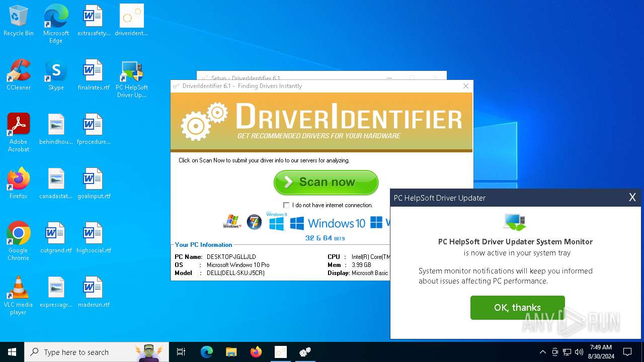The image size is (644, 362).
Task: Launch Microsoft Edge from the desktop
Action: point(56,24)
